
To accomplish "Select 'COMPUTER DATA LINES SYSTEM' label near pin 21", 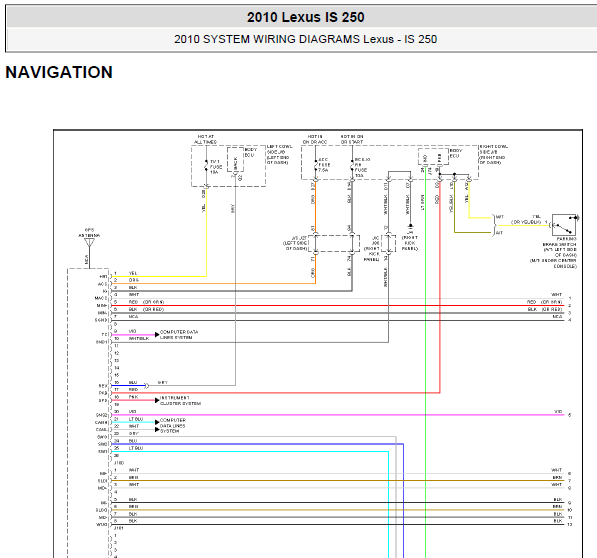I will pyautogui.click(x=173, y=426).
